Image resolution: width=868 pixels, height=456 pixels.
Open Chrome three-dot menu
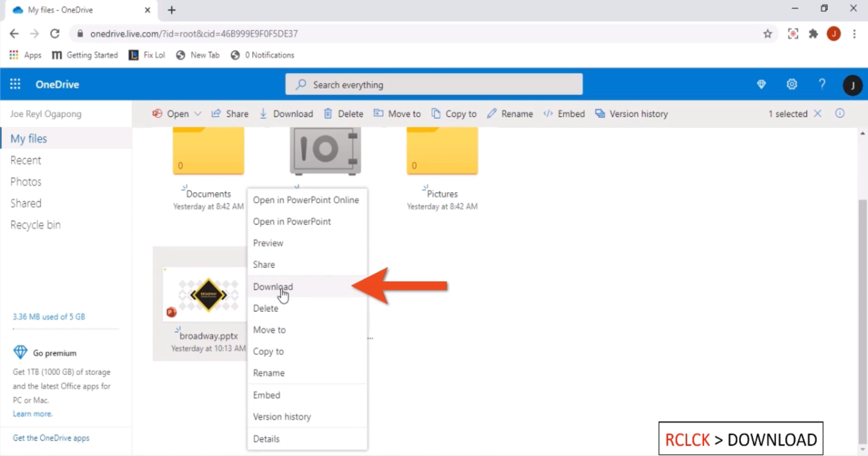point(854,34)
